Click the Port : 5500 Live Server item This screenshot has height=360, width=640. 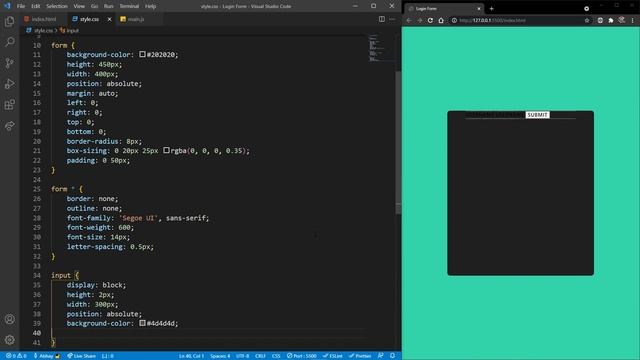[302, 356]
